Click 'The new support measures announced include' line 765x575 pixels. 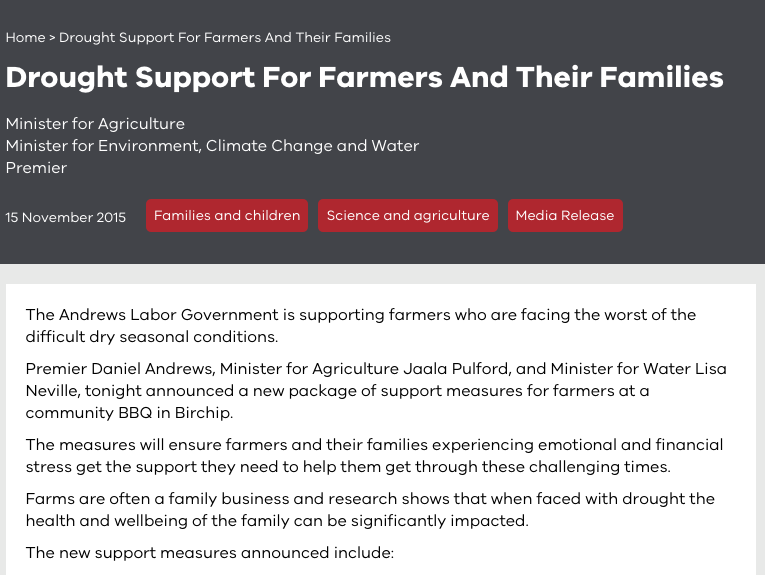point(209,553)
